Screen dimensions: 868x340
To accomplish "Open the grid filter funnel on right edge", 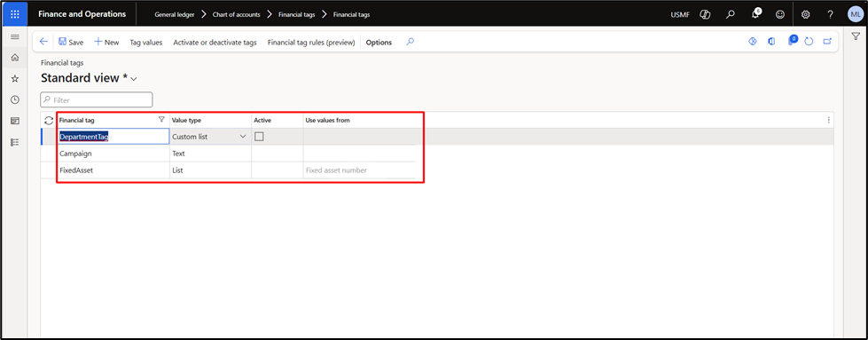I will pyautogui.click(x=856, y=36).
